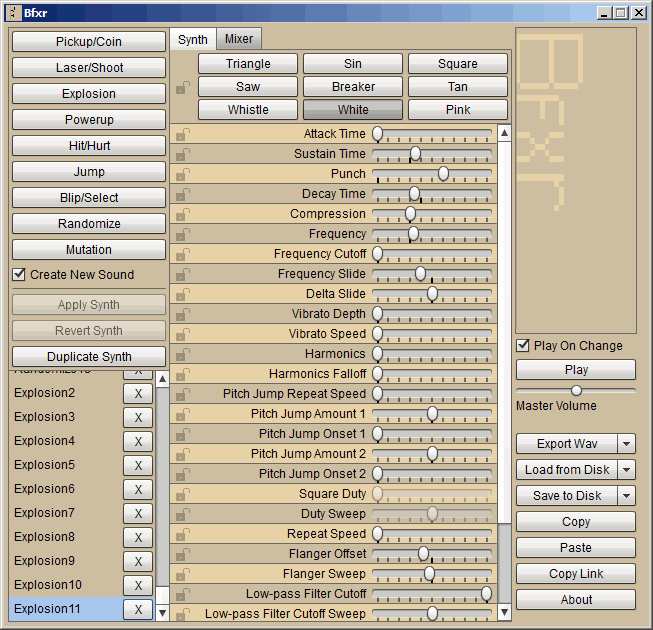
Task: Select the Tan waveform
Action: (458, 87)
